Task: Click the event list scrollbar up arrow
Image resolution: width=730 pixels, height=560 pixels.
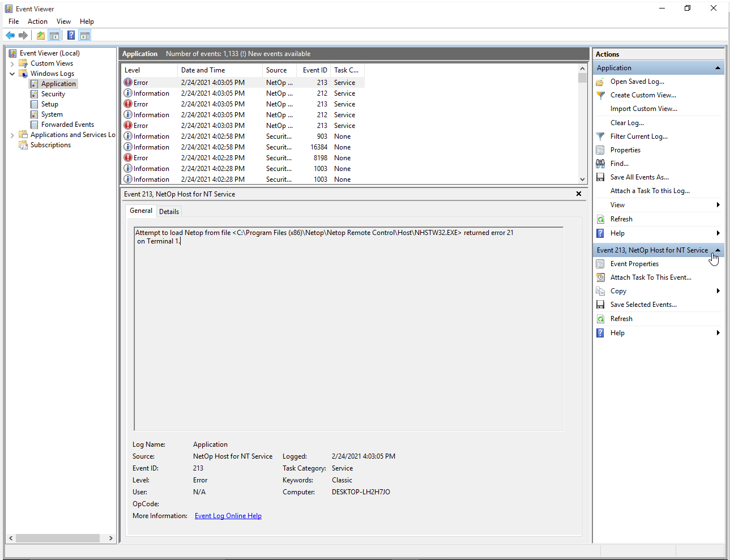Action: pyautogui.click(x=582, y=69)
